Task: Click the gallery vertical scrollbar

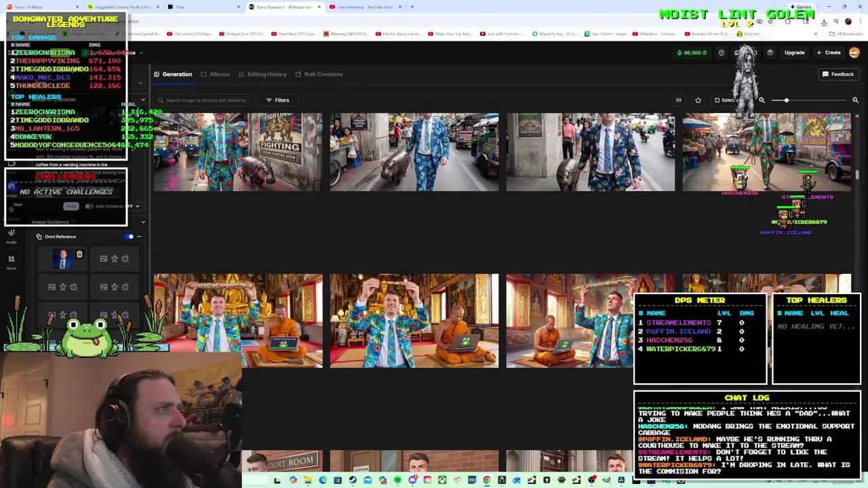Action: coord(858,174)
